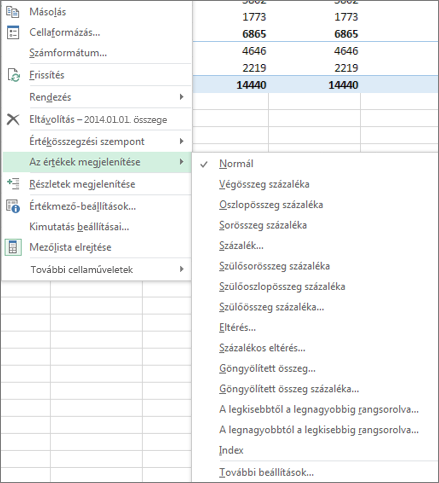Click the left cell showing 1773
The height and width of the screenshot is (483, 439).
(x=254, y=17)
